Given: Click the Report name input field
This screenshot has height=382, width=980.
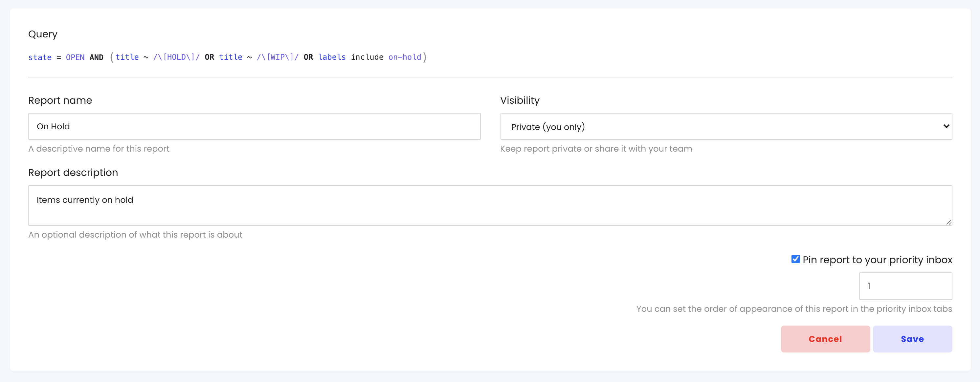Looking at the screenshot, I should [254, 126].
